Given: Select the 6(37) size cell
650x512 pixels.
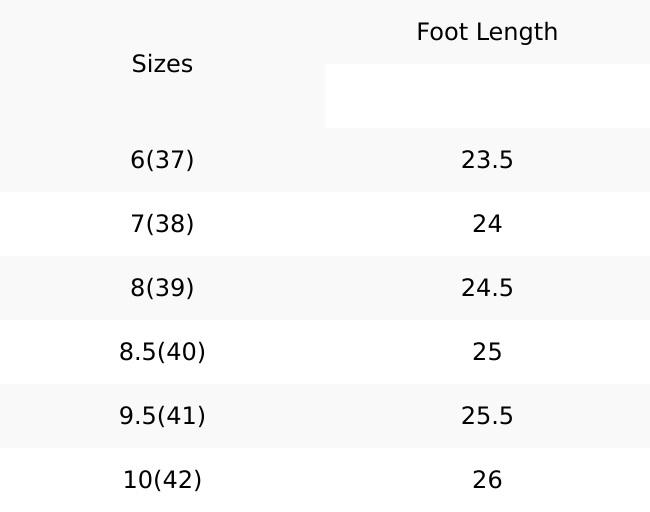Looking at the screenshot, I should pyautogui.click(x=162, y=160).
